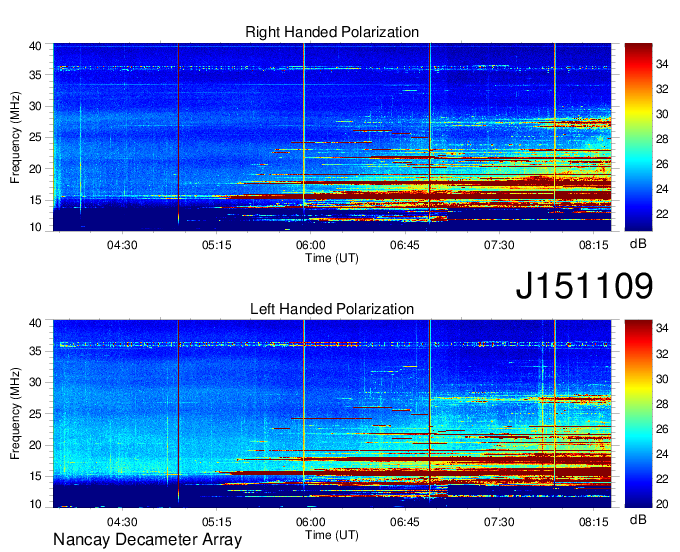Click "dB" unit beside left-handed color bar
Screen dimensions: 680x552
[x=638, y=519]
